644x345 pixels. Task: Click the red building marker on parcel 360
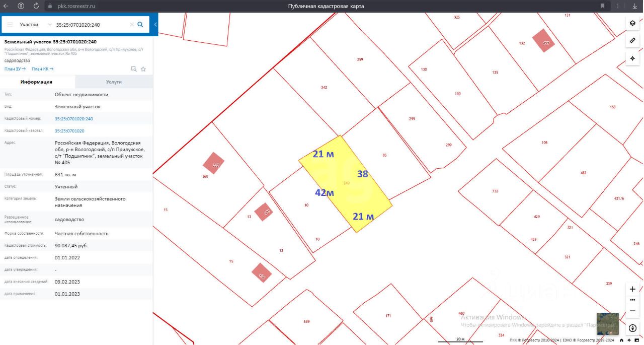coord(214,163)
